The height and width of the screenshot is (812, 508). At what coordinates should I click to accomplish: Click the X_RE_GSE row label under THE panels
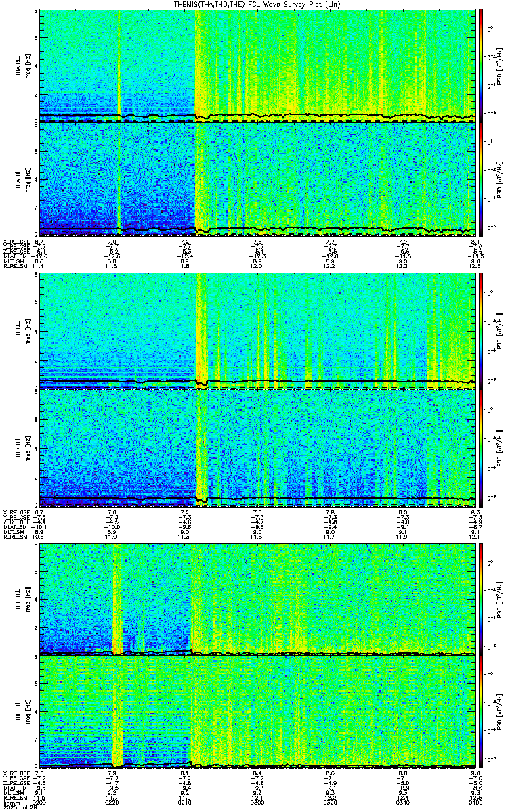coord(16,774)
